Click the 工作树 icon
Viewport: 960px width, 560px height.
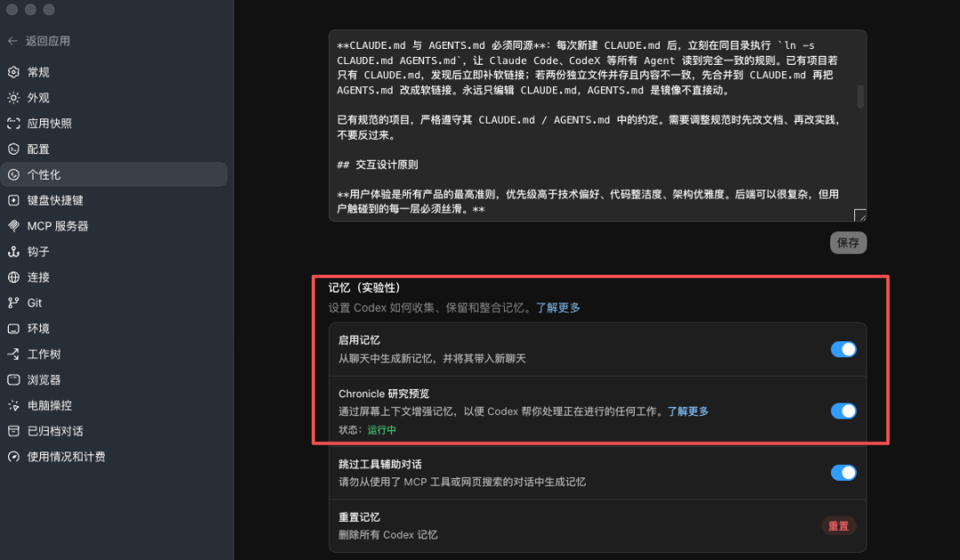[13, 355]
